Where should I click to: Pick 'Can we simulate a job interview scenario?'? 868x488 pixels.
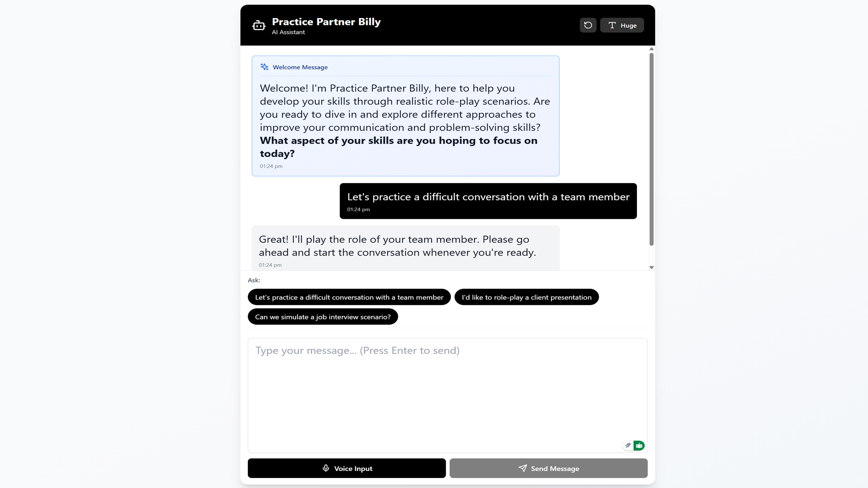click(x=322, y=317)
